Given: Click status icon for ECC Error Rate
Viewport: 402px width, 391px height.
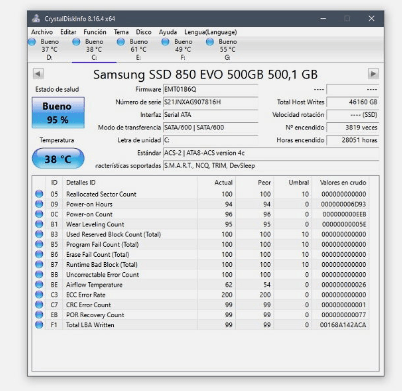Looking at the screenshot, I should pos(39,295).
